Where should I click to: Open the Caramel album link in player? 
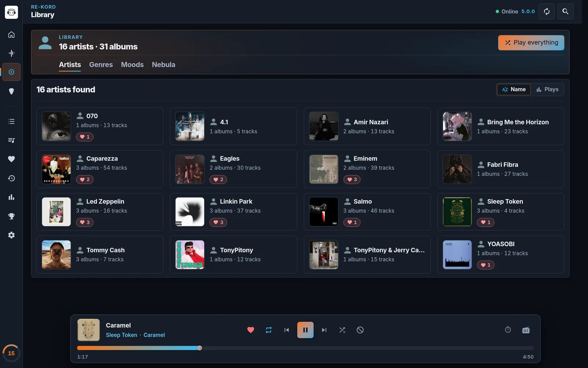coord(154,335)
